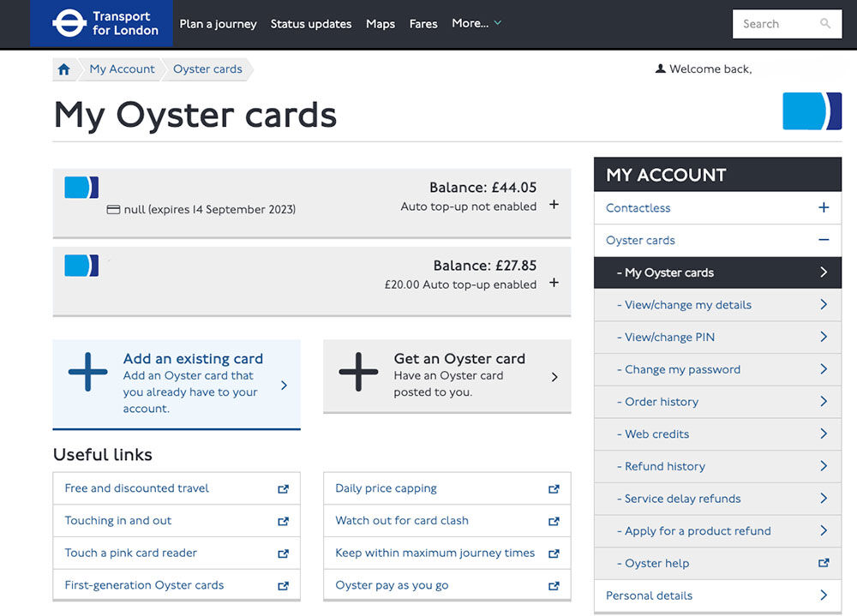Click the external link icon for Watch out for card clash
Image resolution: width=857 pixels, height=616 pixels.
(554, 521)
